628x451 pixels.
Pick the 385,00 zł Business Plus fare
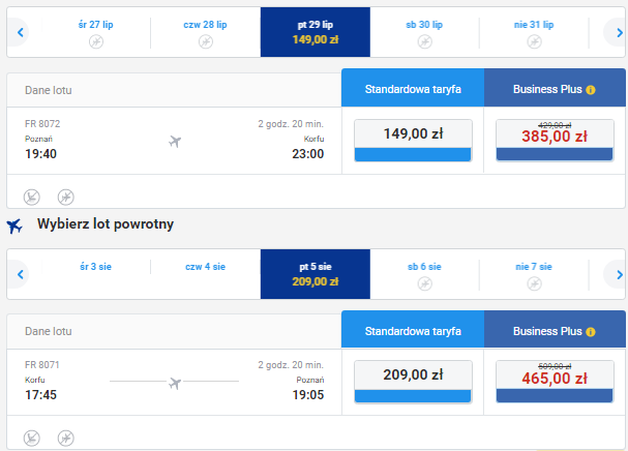coord(554,140)
